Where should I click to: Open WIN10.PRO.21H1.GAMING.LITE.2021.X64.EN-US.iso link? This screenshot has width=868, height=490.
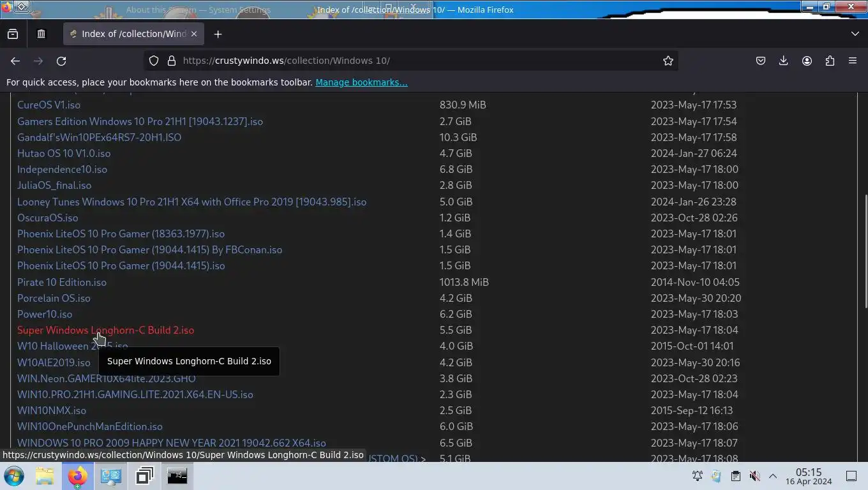135,394
